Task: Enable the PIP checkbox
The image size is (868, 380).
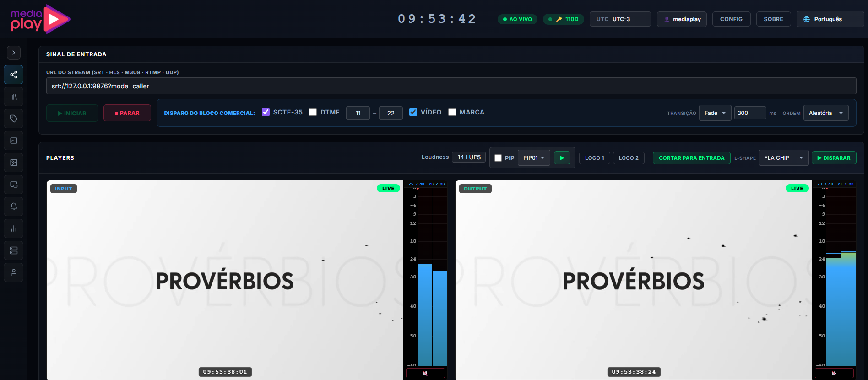Action: tap(498, 158)
